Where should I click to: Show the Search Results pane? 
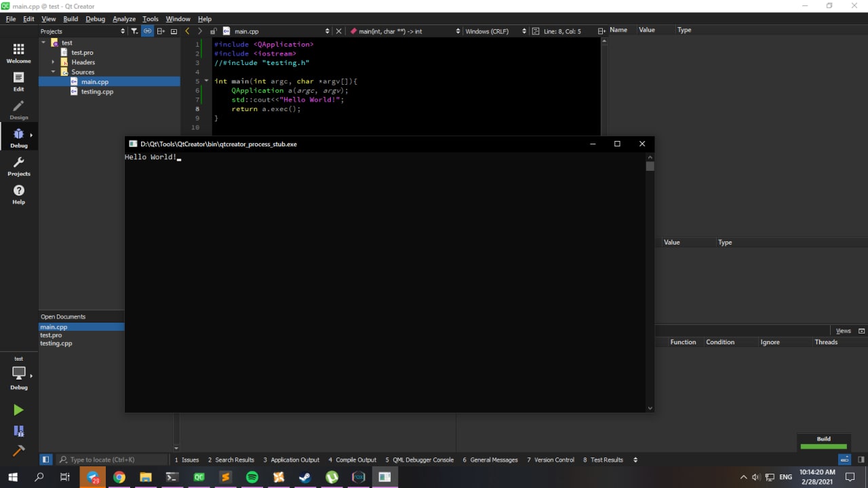point(231,460)
